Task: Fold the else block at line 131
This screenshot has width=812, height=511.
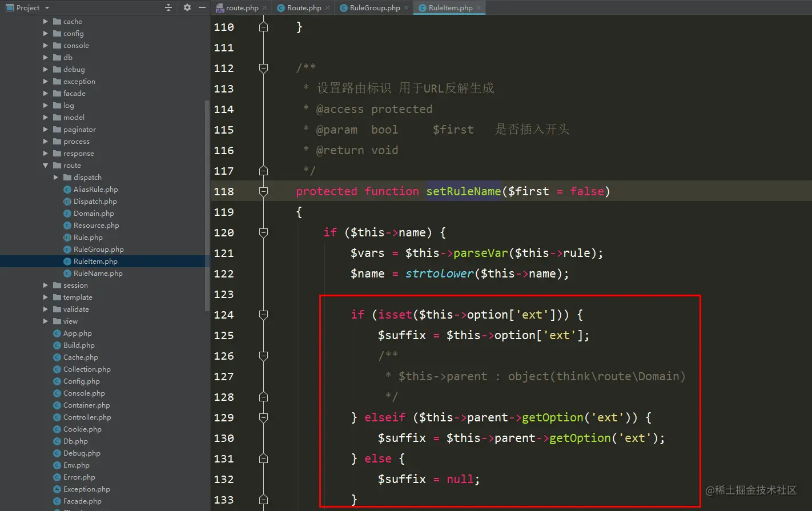Action: click(x=263, y=458)
